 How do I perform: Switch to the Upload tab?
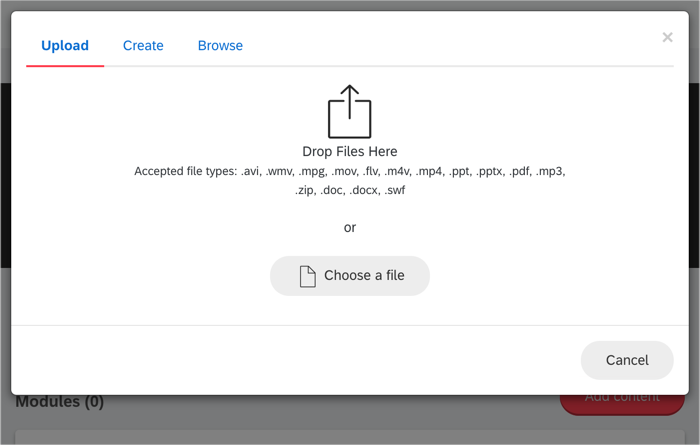click(x=65, y=46)
